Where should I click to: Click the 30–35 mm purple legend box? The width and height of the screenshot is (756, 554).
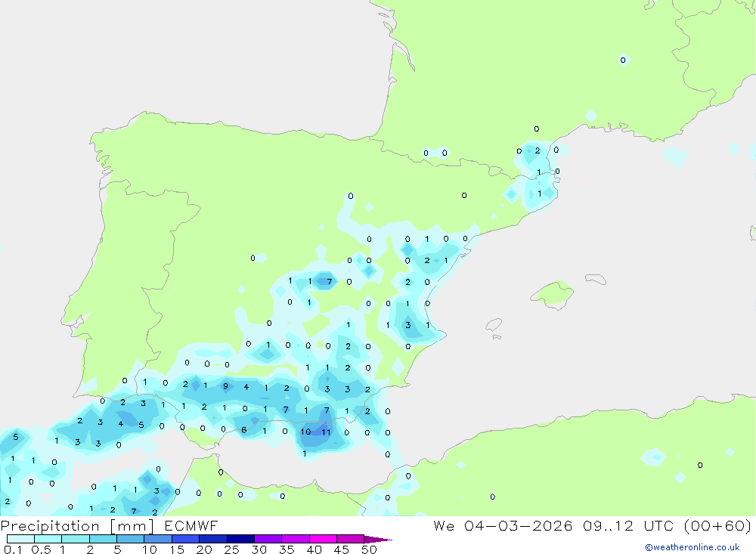click(x=268, y=539)
